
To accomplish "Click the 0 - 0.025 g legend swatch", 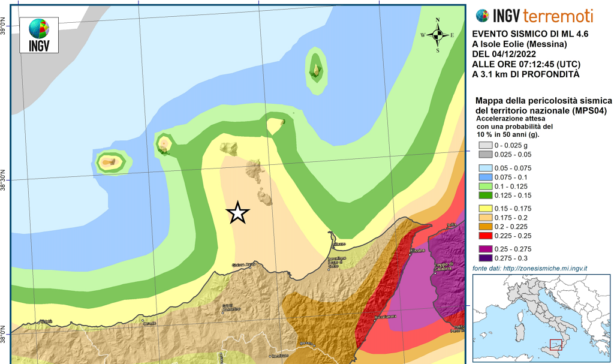I will 484,146.
